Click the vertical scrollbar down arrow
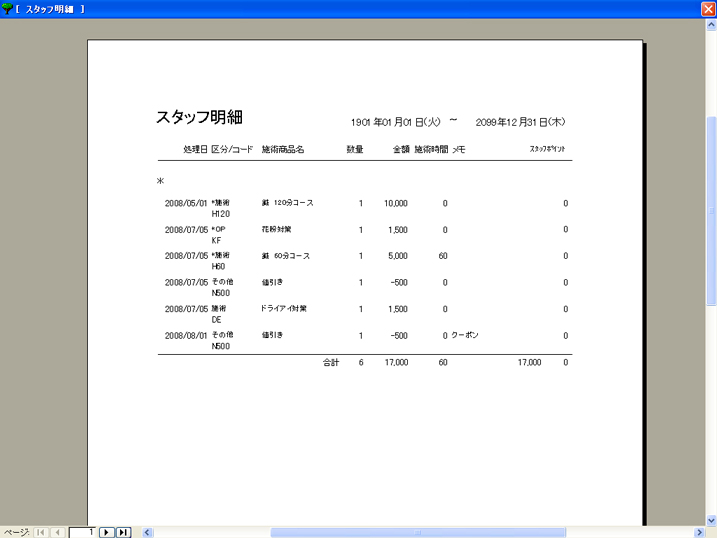Viewport: 717px width, 538px height. 711,519
